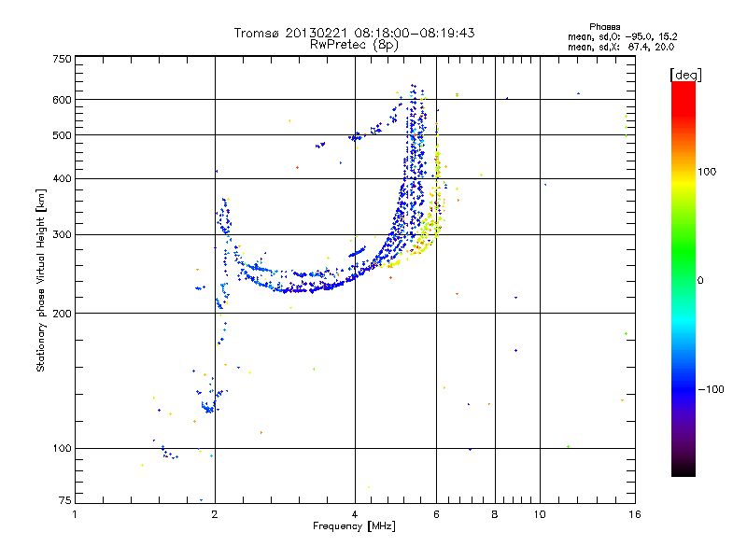Click the x-axis '10' tick label
Image resolution: width=747 pixels, height=560 pixels.
pos(540,514)
